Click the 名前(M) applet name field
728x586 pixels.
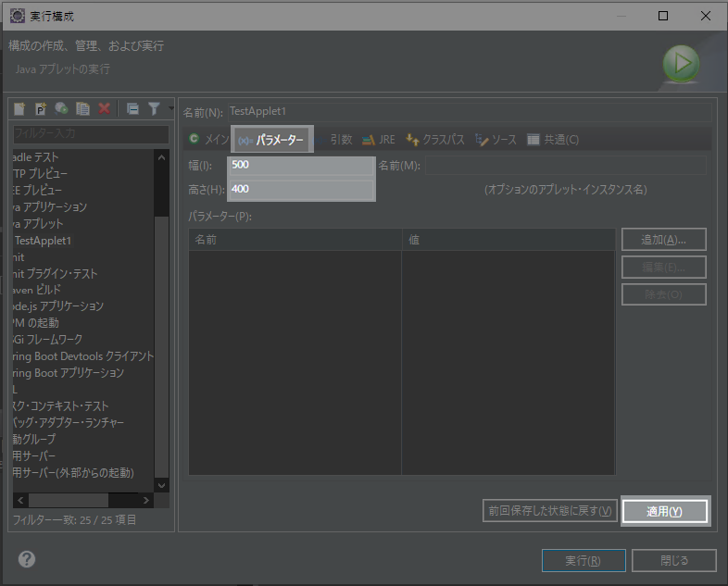point(566,166)
